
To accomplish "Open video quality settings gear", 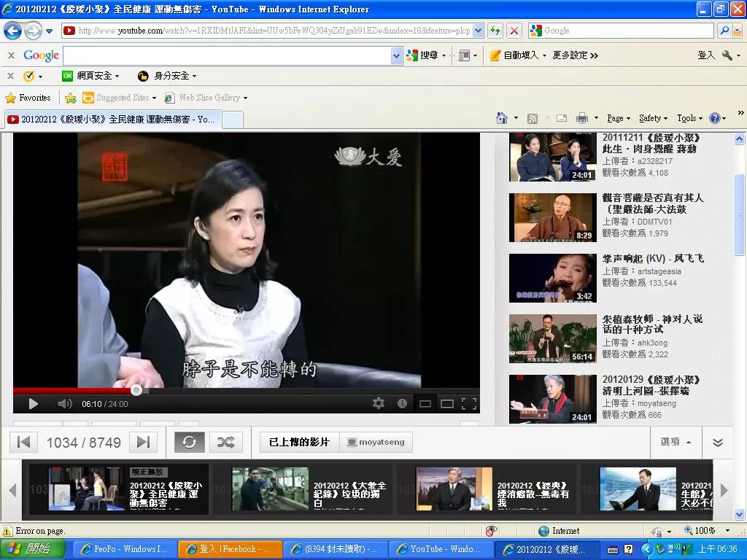I will 379,404.
